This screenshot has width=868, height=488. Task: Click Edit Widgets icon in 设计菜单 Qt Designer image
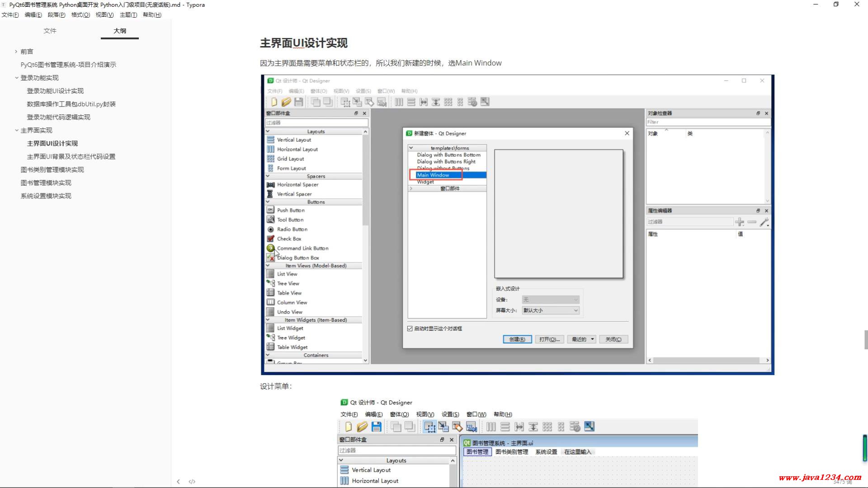429,427
